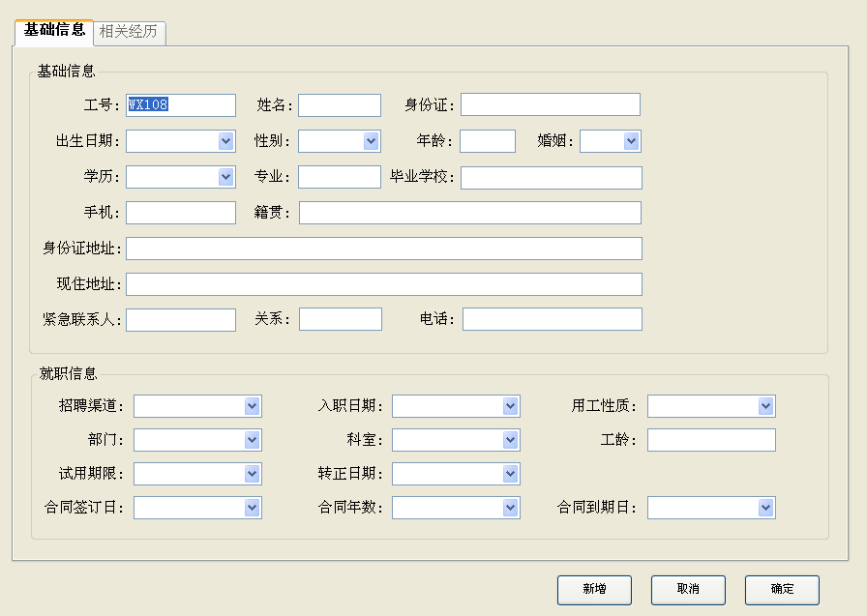This screenshot has width=867, height=616.
Task: Expand the 合同到期日 date dropdown
Action: [x=765, y=508]
